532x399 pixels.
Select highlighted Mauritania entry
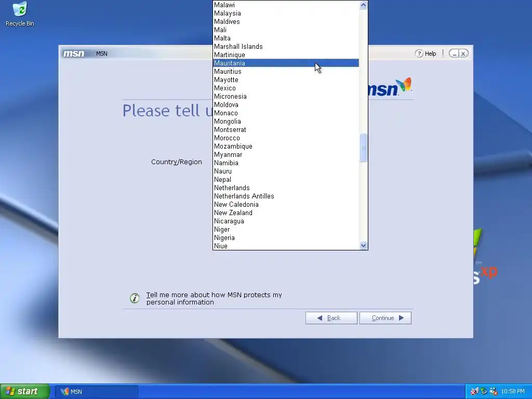click(286, 63)
